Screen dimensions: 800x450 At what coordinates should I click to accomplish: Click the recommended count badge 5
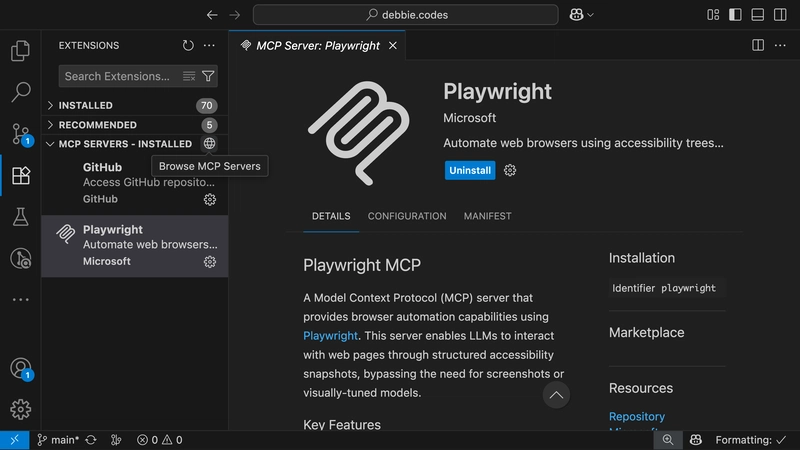tap(209, 124)
